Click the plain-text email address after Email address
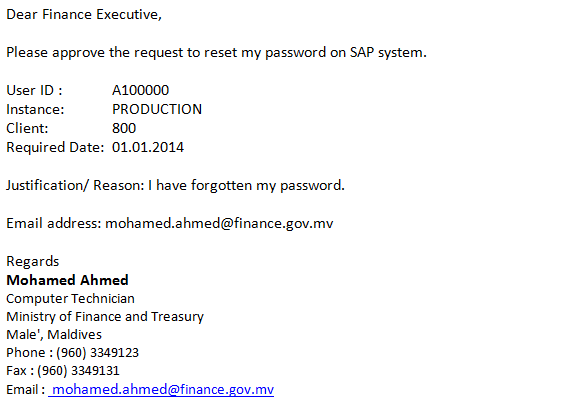 [x=219, y=223]
